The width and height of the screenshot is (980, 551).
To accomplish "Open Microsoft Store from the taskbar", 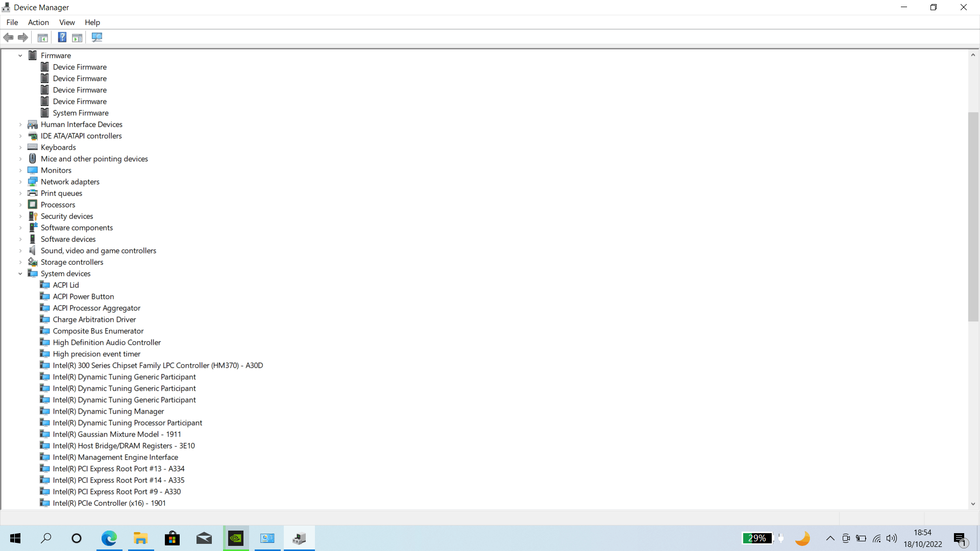I will pyautogui.click(x=173, y=538).
